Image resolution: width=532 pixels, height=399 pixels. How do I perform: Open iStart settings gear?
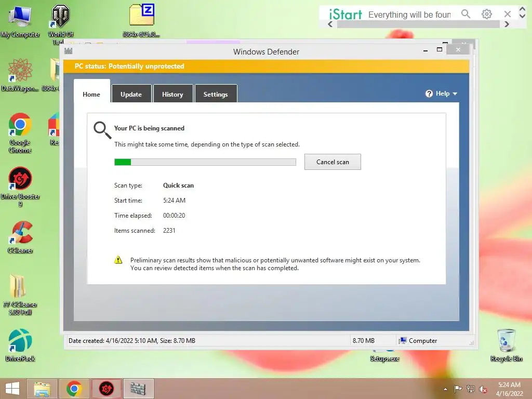486,14
